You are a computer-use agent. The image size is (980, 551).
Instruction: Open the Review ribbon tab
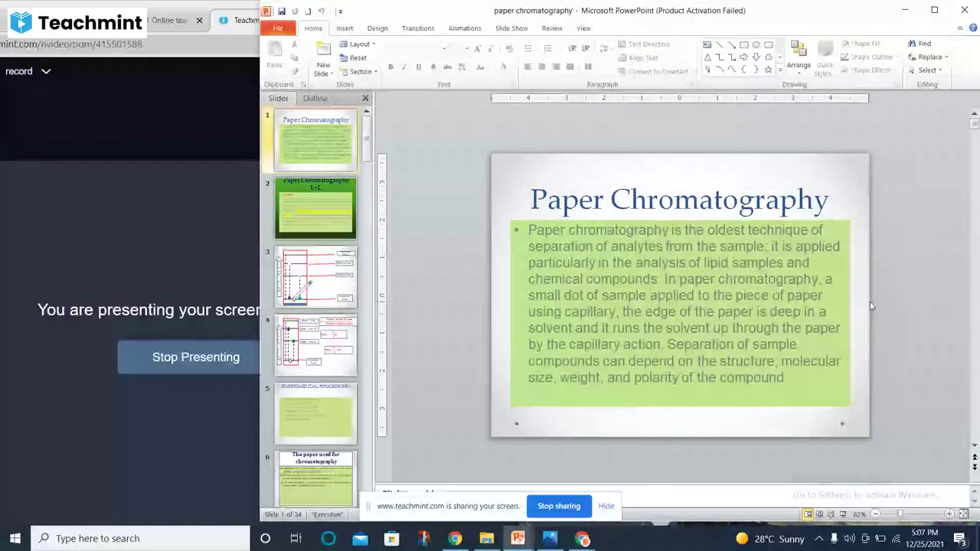(x=552, y=28)
